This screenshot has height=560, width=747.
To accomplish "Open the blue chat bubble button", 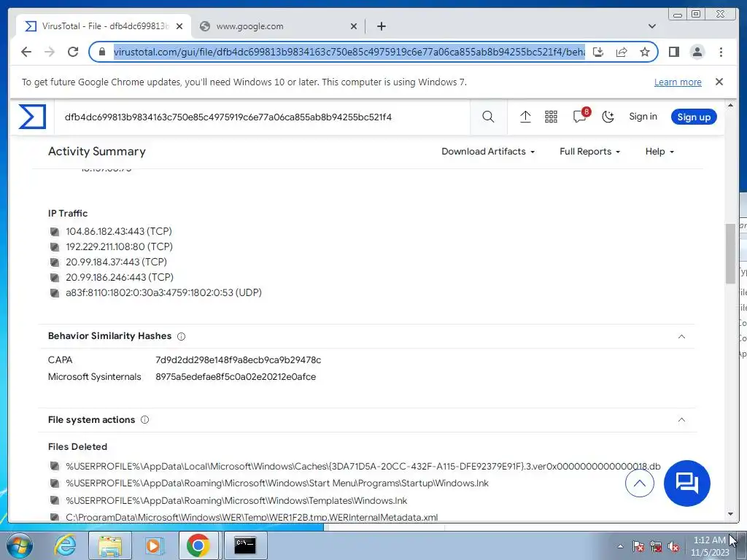I will [686, 483].
